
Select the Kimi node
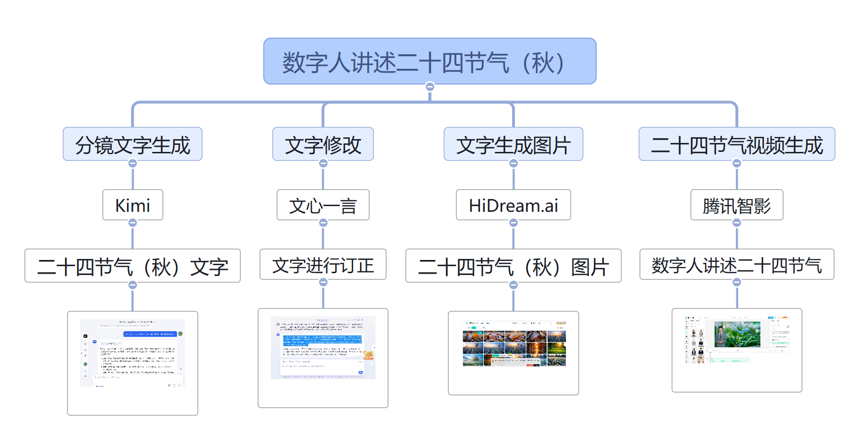133,205
